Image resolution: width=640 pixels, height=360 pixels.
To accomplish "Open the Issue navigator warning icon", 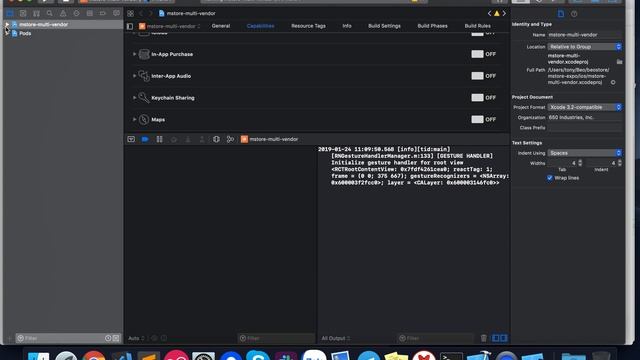I will pos(63,13).
